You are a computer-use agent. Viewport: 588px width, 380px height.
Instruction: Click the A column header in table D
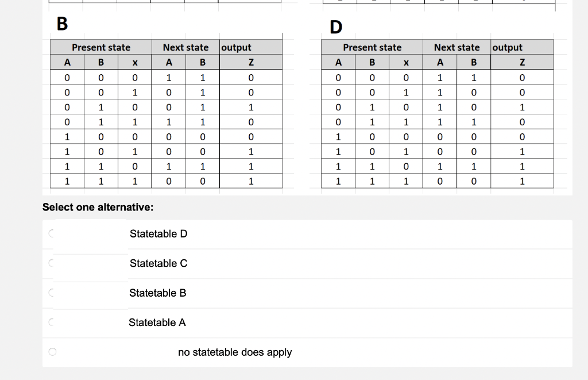click(x=338, y=62)
